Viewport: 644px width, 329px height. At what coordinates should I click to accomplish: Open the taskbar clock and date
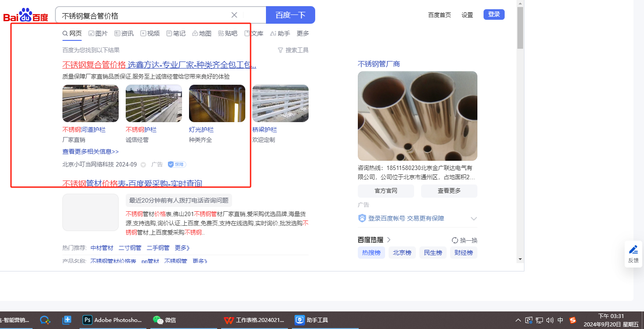click(611, 320)
